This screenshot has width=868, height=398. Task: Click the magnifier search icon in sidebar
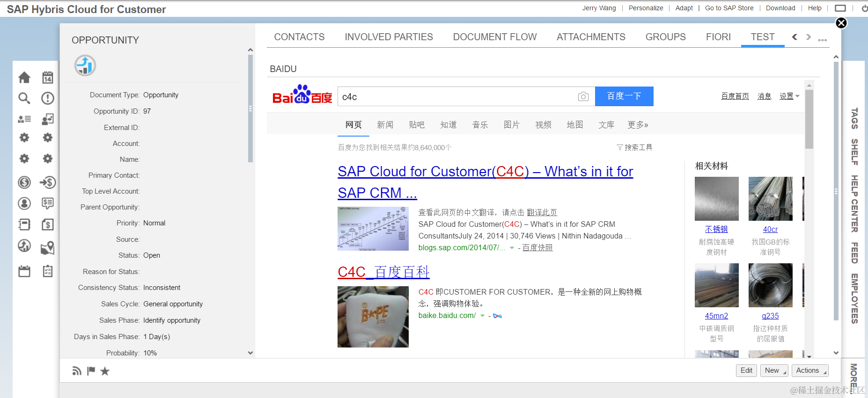24,98
